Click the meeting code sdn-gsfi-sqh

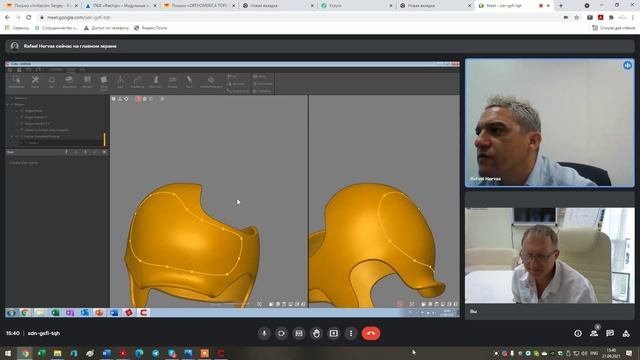tap(44, 333)
